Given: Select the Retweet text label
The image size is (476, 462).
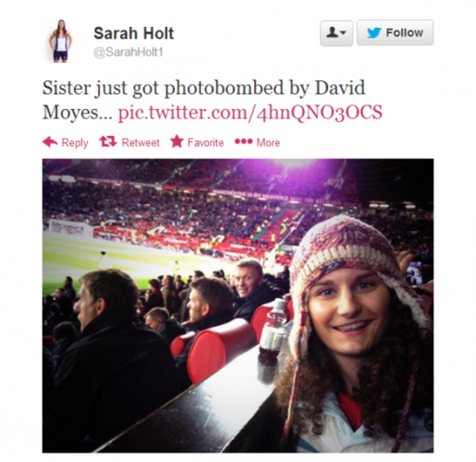Looking at the screenshot, I should 141,142.
